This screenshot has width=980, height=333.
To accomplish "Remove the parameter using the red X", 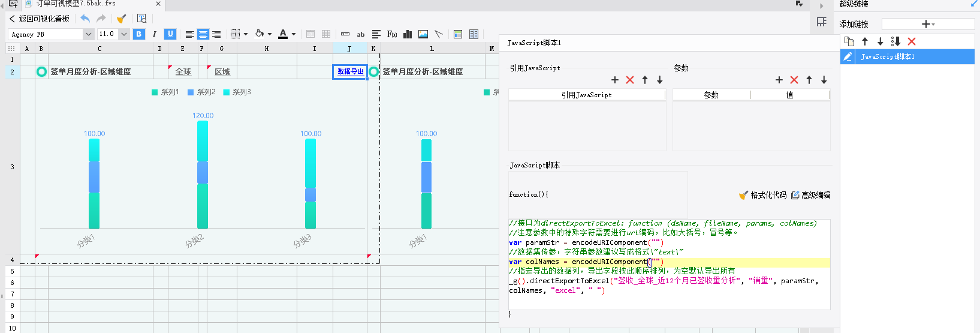I will pyautogui.click(x=794, y=80).
